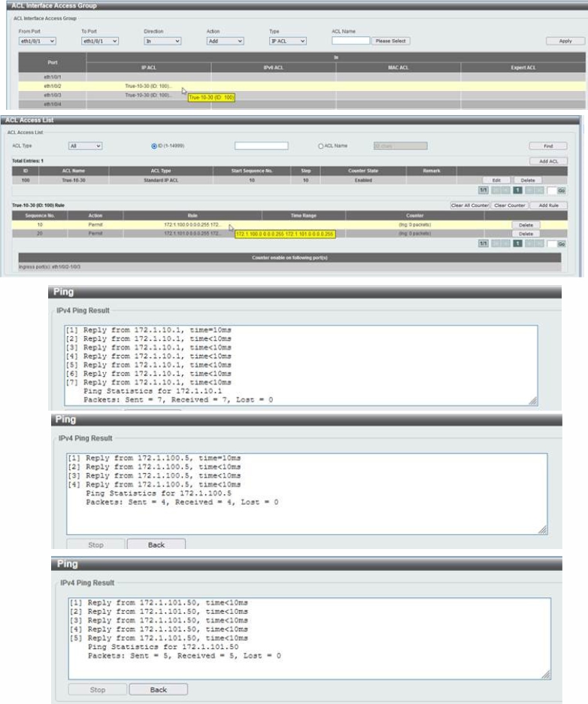Click the IPv6 ACL column header
The width and height of the screenshot is (588, 704).
(274, 68)
